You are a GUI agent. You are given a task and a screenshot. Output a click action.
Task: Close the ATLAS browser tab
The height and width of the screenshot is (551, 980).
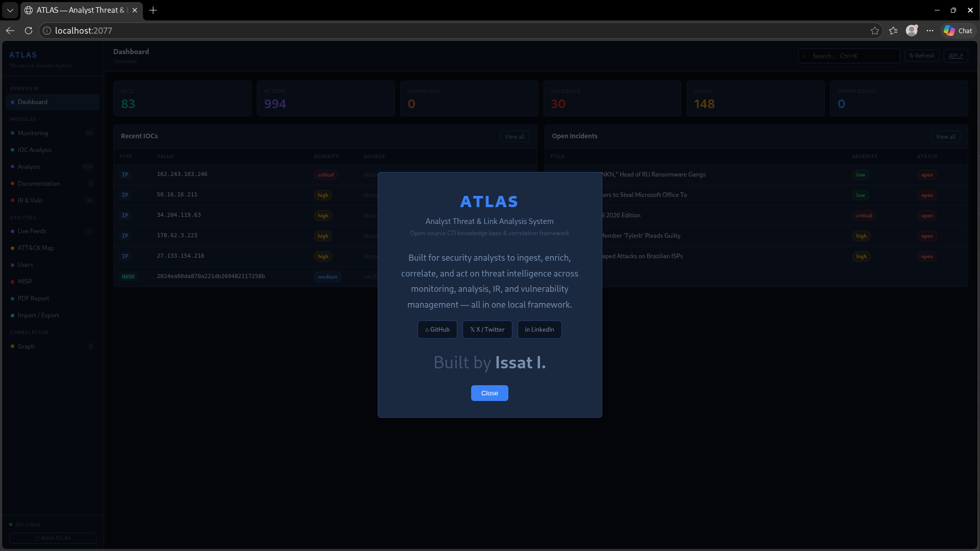pyautogui.click(x=135, y=10)
